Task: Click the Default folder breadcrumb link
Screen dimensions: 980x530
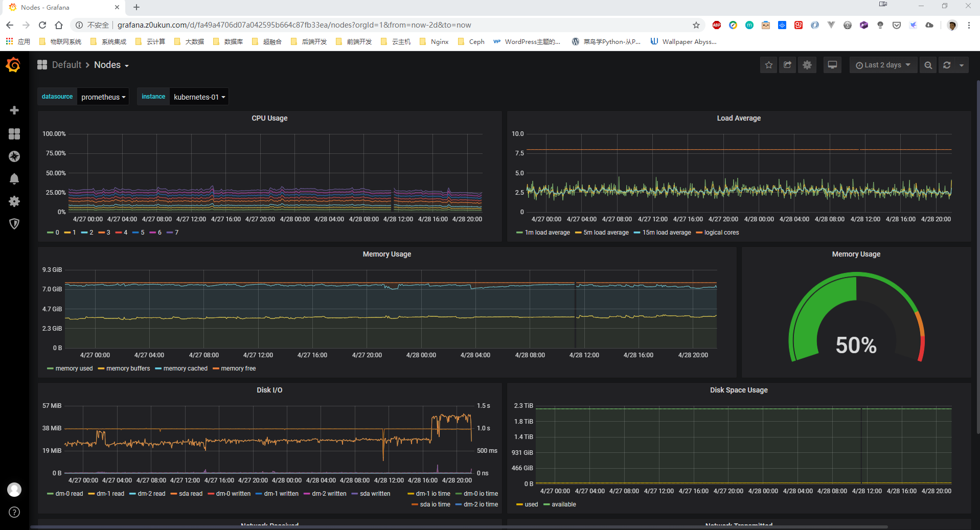Action: click(66, 65)
